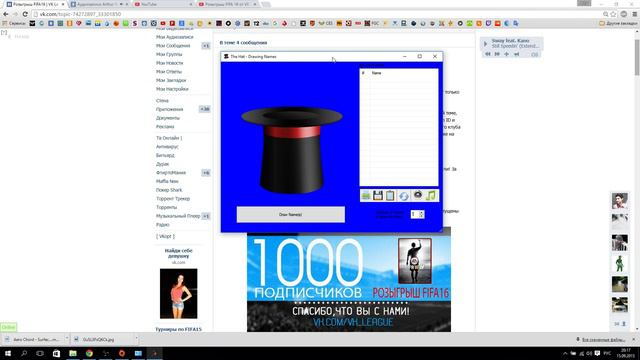Open Chrome from the taskbar
This screenshot has height=360, width=640.
point(89,353)
